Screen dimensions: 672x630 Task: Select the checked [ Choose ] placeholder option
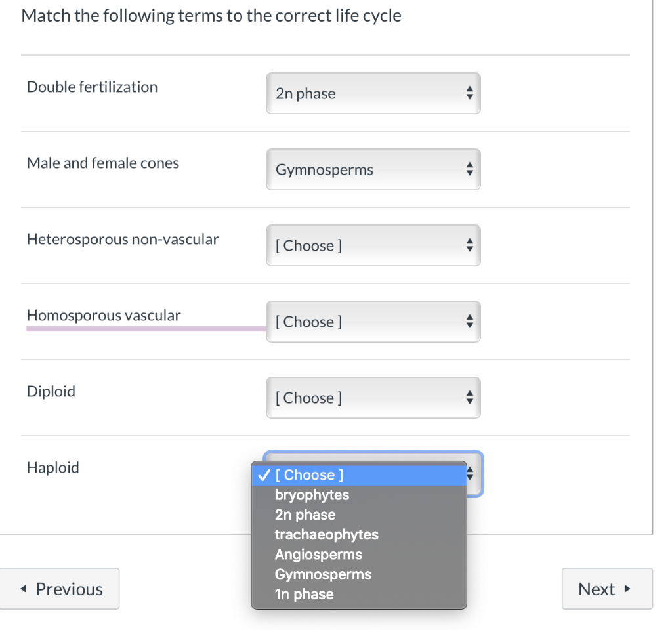tap(309, 474)
